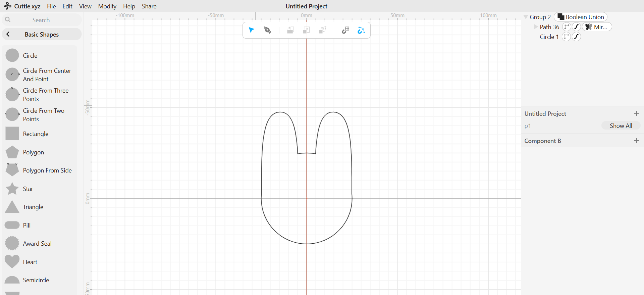Open the File menu

51,6
